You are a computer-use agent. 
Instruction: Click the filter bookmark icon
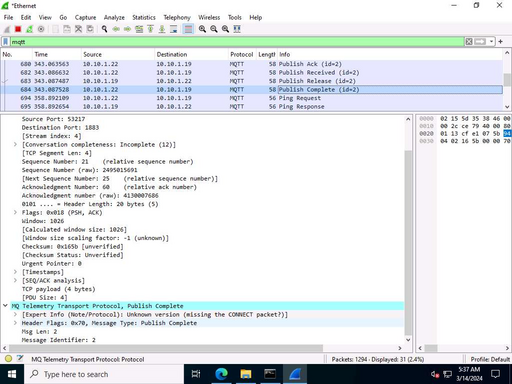pos(6,42)
